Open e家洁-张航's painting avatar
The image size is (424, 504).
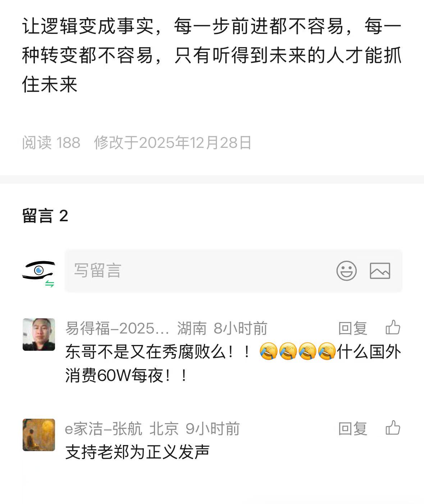tap(39, 435)
